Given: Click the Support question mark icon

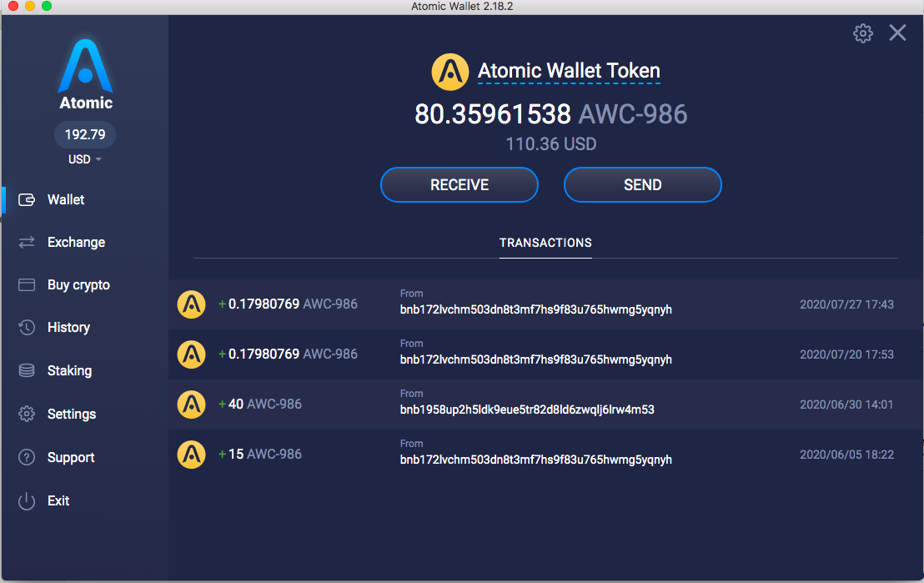Looking at the screenshot, I should (27, 457).
